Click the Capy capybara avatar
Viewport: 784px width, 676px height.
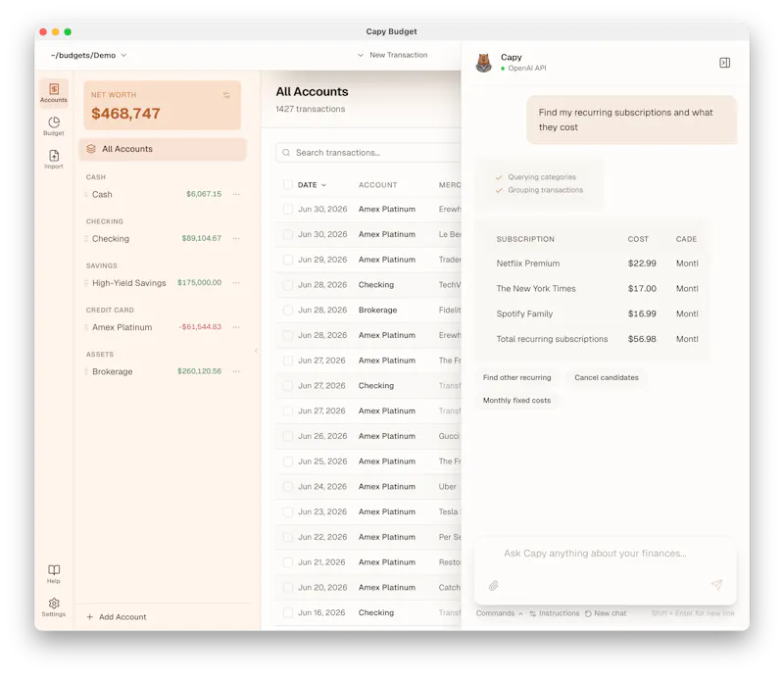[x=483, y=63]
